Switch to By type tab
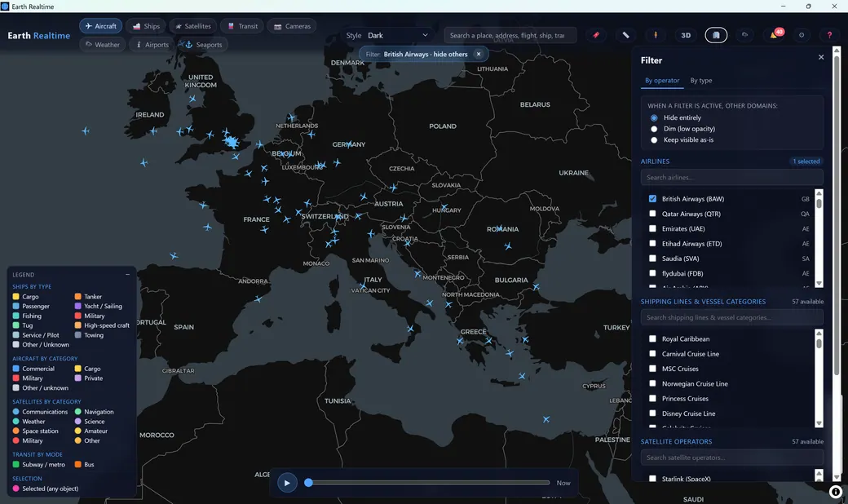This screenshot has width=848, height=504. point(701,81)
